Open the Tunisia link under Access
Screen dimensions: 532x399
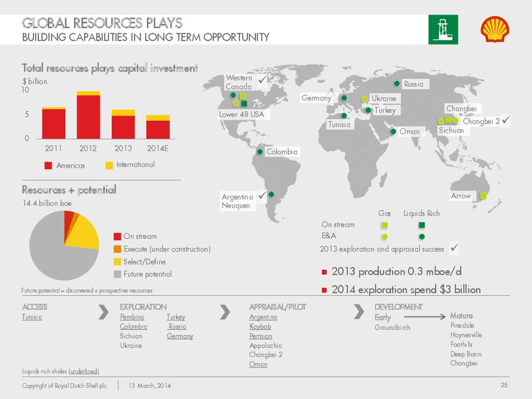pos(32,317)
